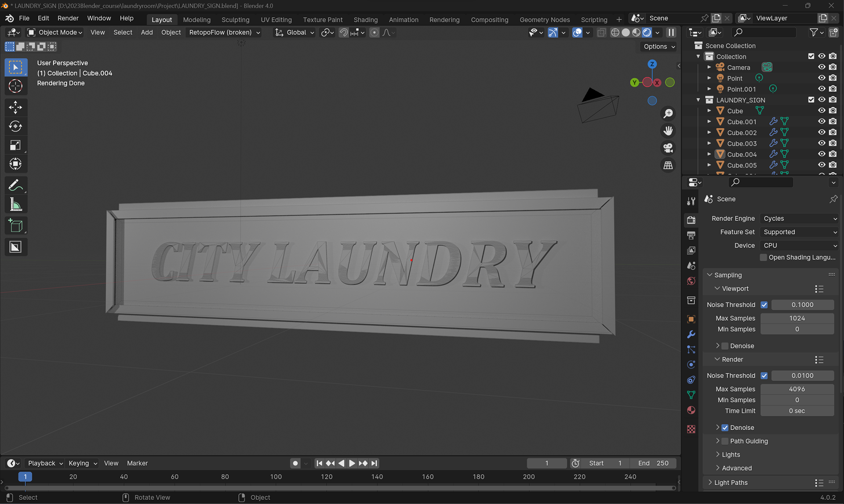Open the Render menu
This screenshot has height=504, width=844.
[x=68, y=18]
